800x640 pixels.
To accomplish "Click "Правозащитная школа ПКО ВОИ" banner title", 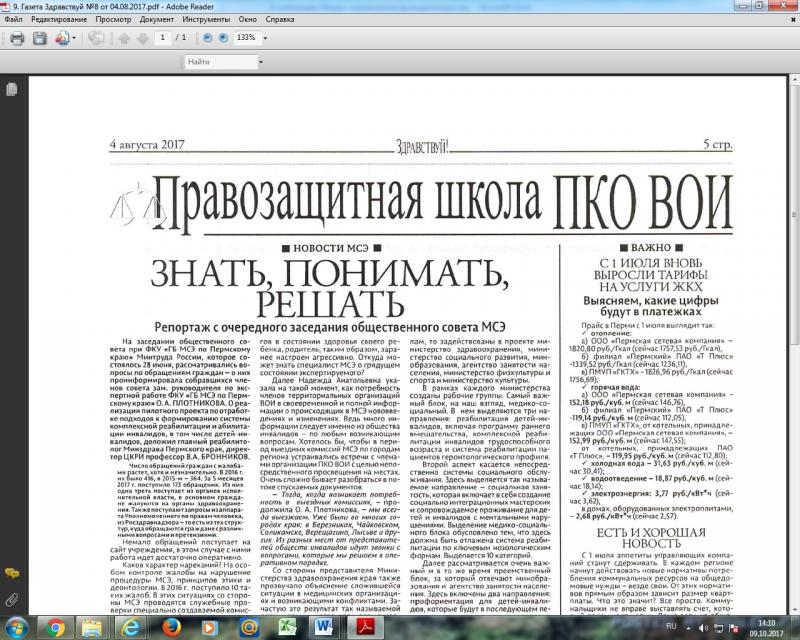I will [x=443, y=204].
